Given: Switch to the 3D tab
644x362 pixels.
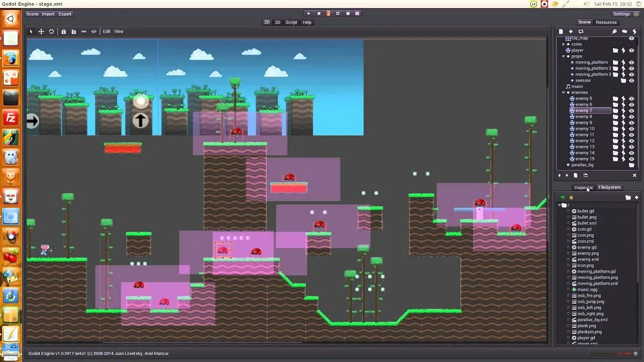Looking at the screenshot, I should click(277, 22).
